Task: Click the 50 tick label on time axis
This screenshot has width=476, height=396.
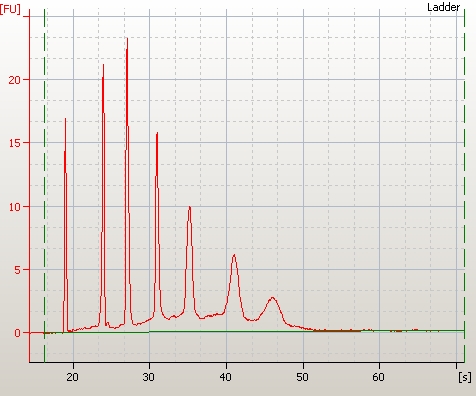Action: (x=302, y=377)
